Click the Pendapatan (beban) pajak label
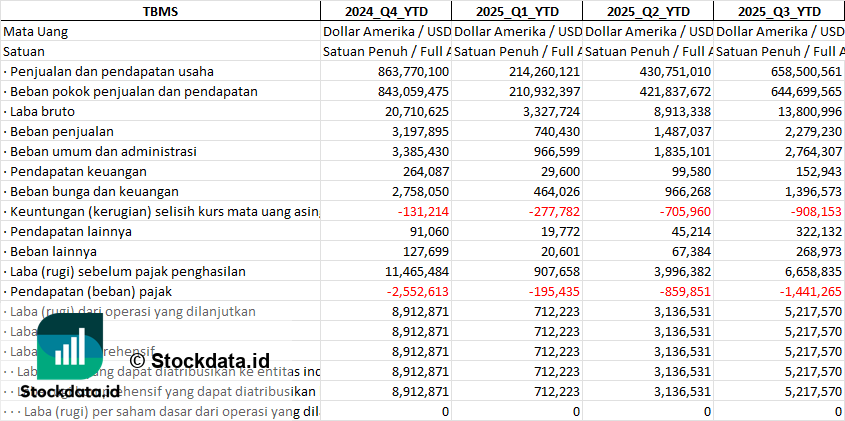This screenshot has height=421, width=845. pyautogui.click(x=87, y=291)
